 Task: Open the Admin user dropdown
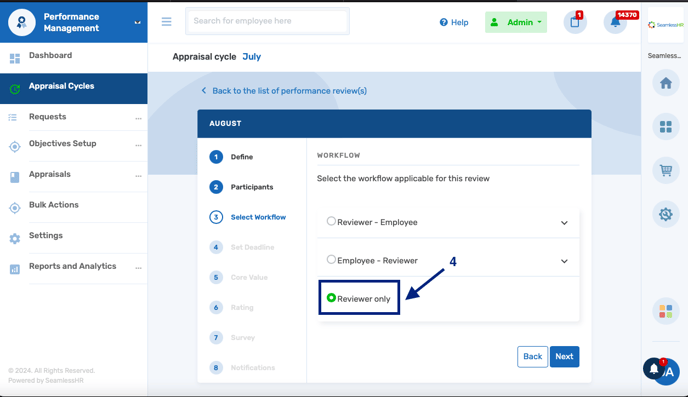click(516, 22)
